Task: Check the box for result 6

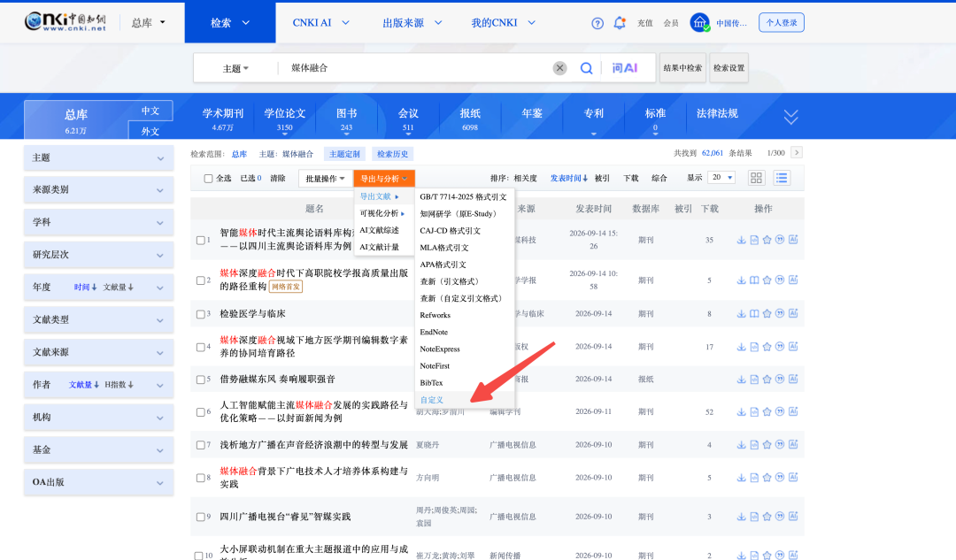Action: click(x=200, y=412)
